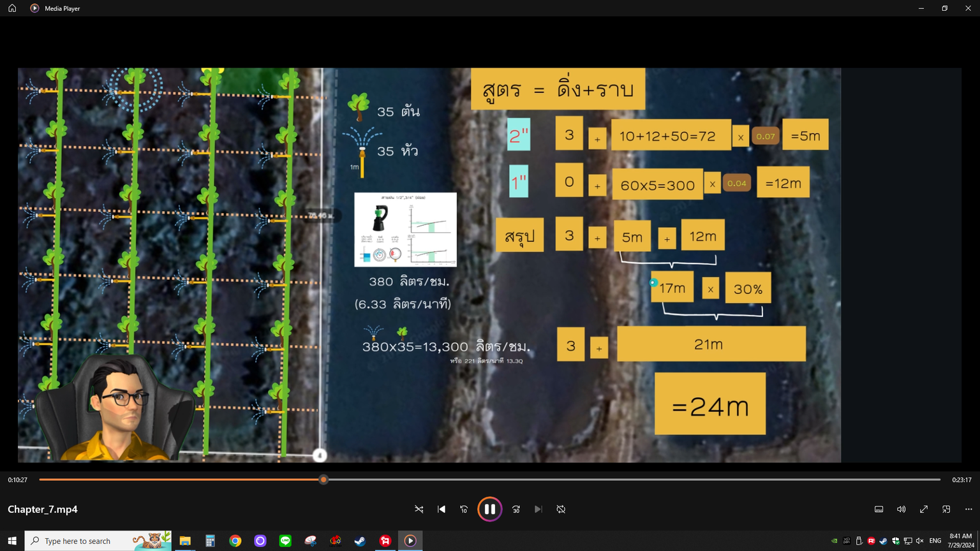Open subtitles and captions options

[x=879, y=509]
